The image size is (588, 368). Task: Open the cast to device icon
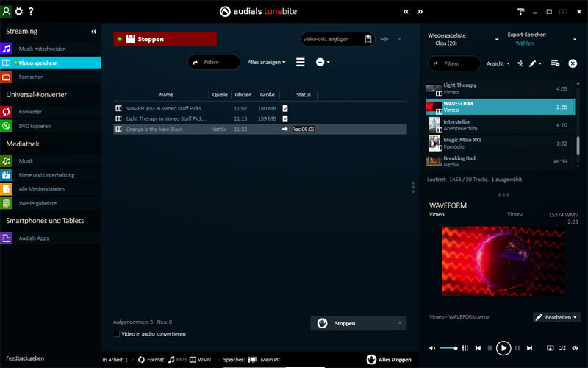click(550, 347)
